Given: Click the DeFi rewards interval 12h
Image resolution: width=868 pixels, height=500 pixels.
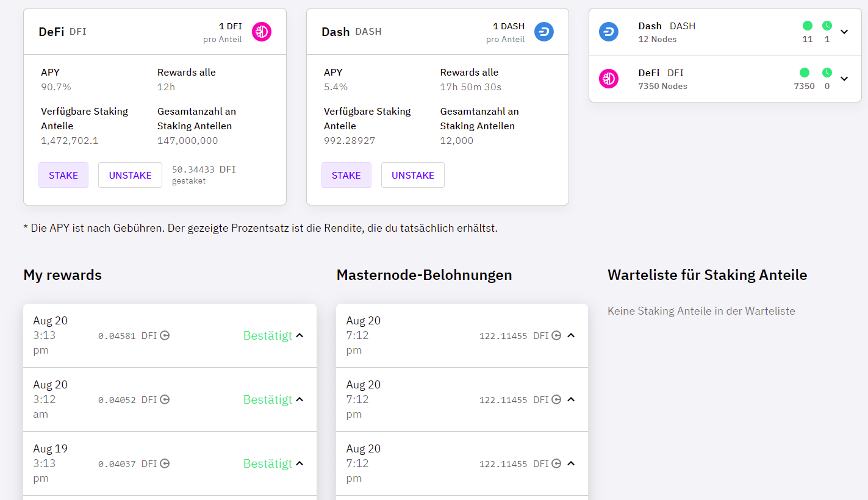Looking at the screenshot, I should pyautogui.click(x=166, y=87).
